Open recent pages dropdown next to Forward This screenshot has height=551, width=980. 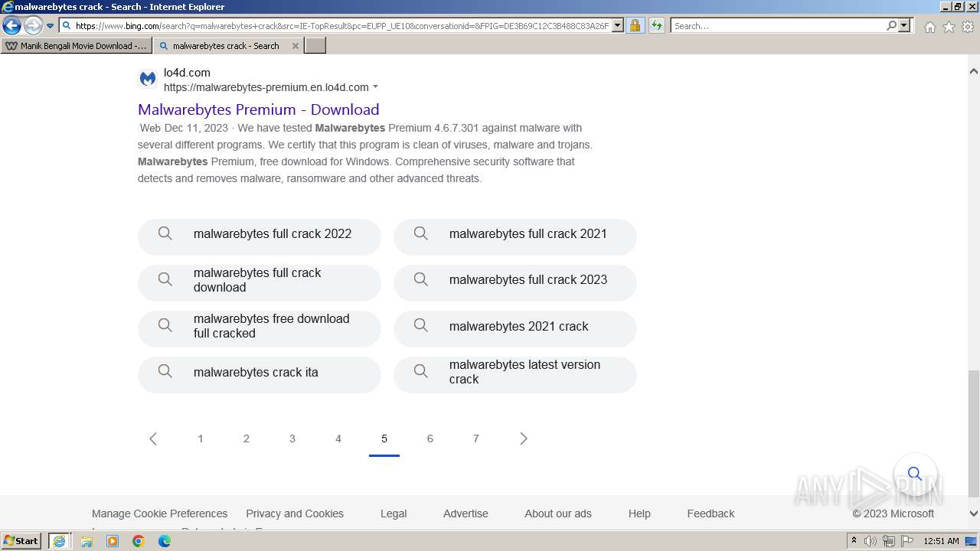(x=50, y=26)
